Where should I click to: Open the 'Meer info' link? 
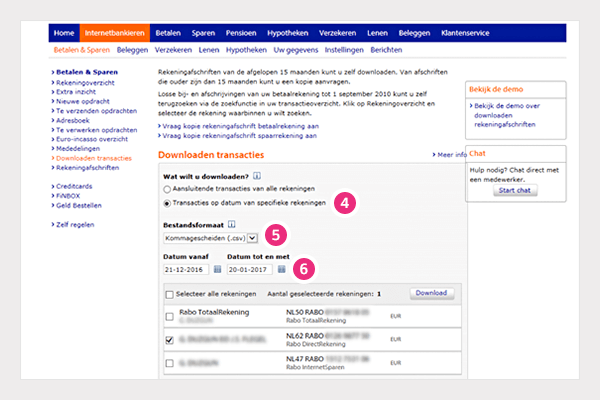(x=449, y=155)
